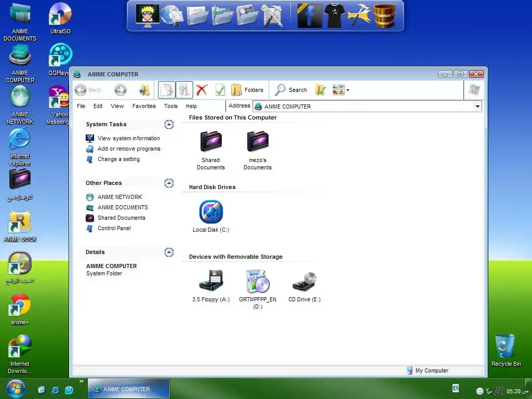Open the File menu
The height and width of the screenshot is (399, 532).
point(81,106)
